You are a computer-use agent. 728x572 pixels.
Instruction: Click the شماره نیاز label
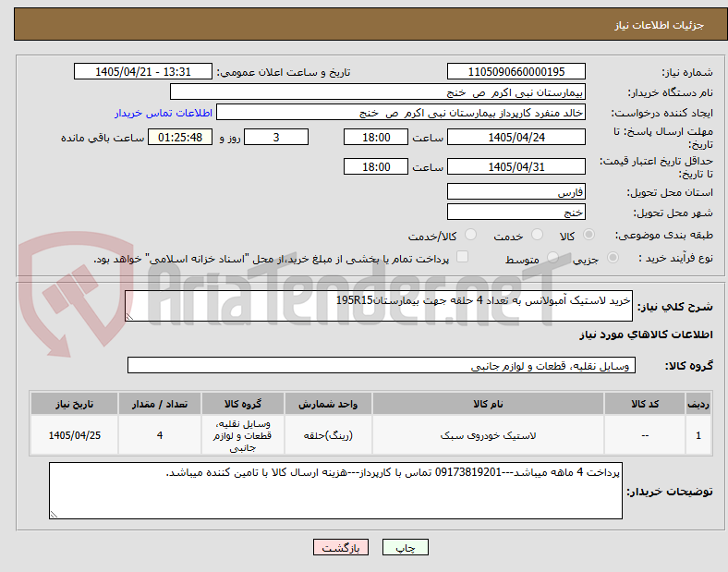coord(687,72)
